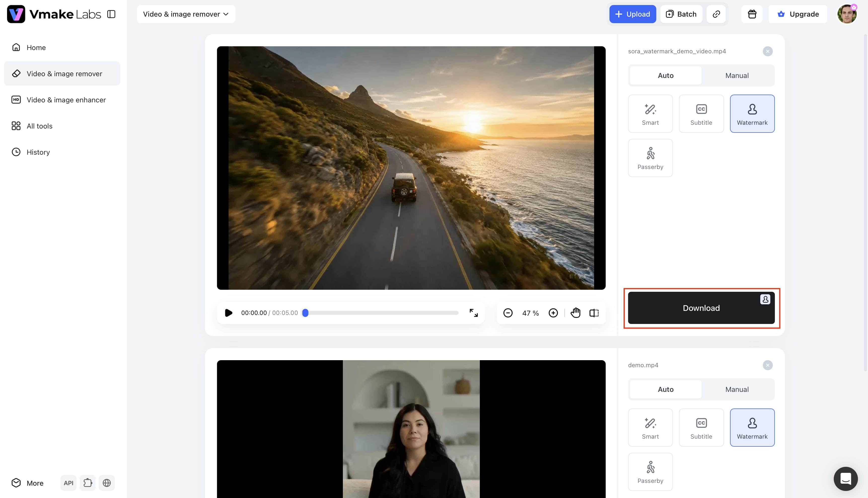Viewport: 868px width, 498px height.
Task: Switch to Manual tab for demo.mp4
Action: (x=737, y=390)
